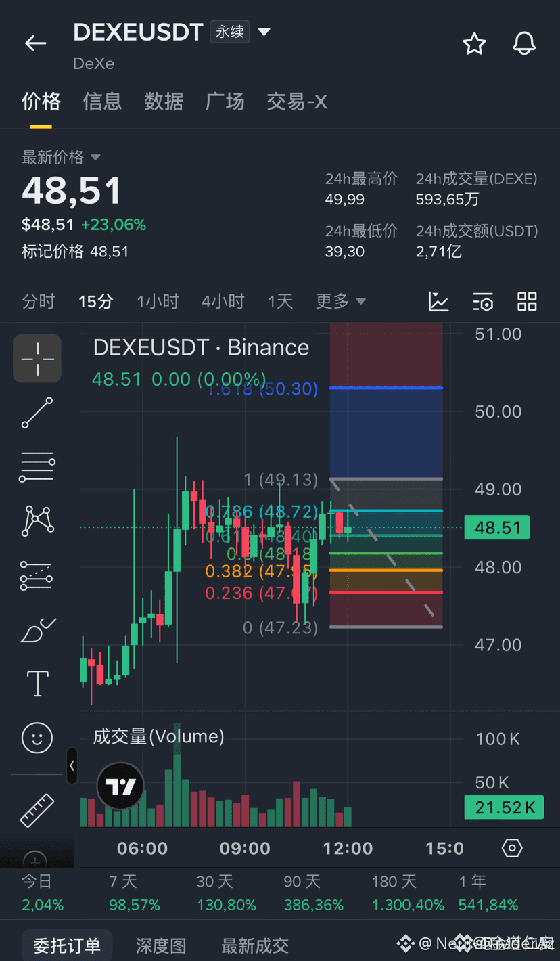Tap the back arrow icon
Viewport: 560px width, 961px height.
click(x=35, y=44)
